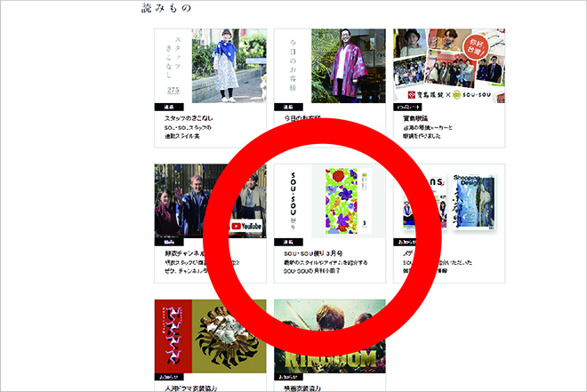The height and width of the screenshot is (392, 587).
Task: Click the 275 number on the staff card
Action: [x=173, y=90]
